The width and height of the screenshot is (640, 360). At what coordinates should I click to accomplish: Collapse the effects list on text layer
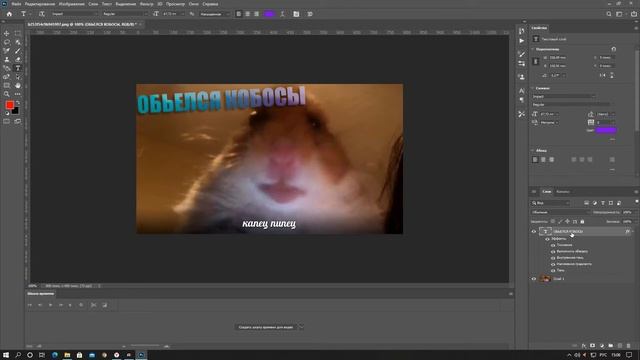633,231
